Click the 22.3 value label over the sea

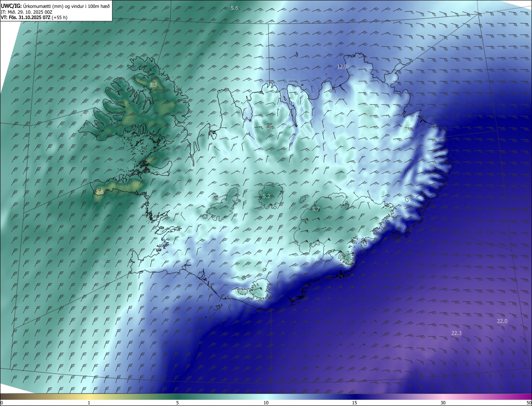point(456,333)
